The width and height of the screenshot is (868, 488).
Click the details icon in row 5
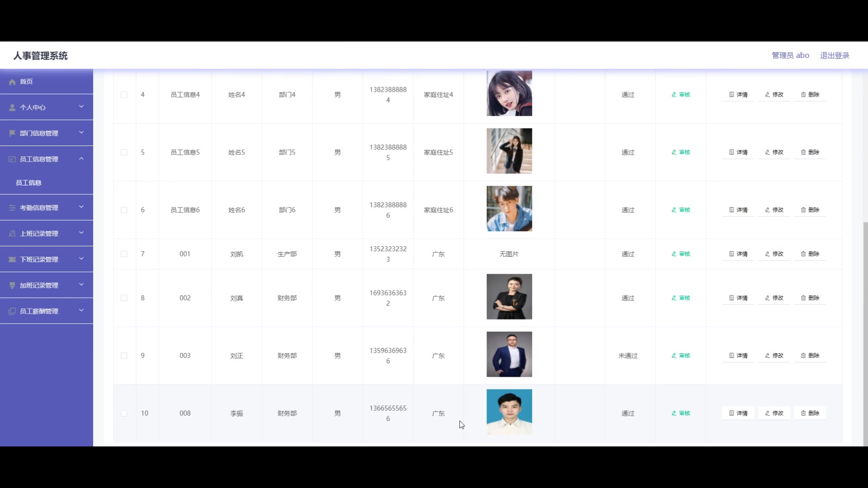coord(731,152)
